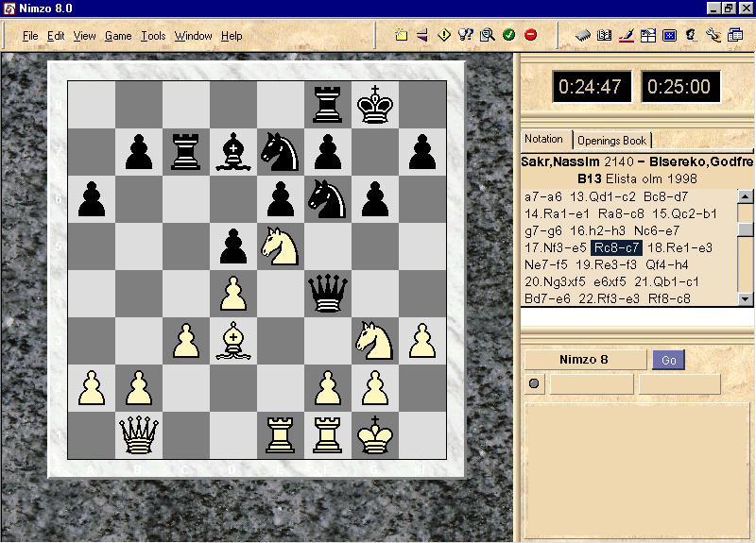The height and width of the screenshot is (543, 756).
Task: Click the Nimzo 8 engine button
Action: click(x=584, y=360)
